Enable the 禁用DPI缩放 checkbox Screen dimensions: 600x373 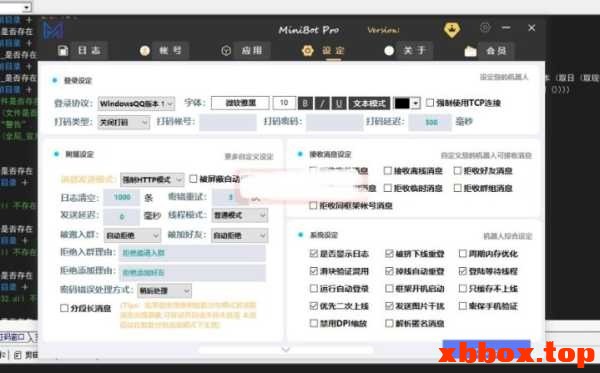point(313,323)
